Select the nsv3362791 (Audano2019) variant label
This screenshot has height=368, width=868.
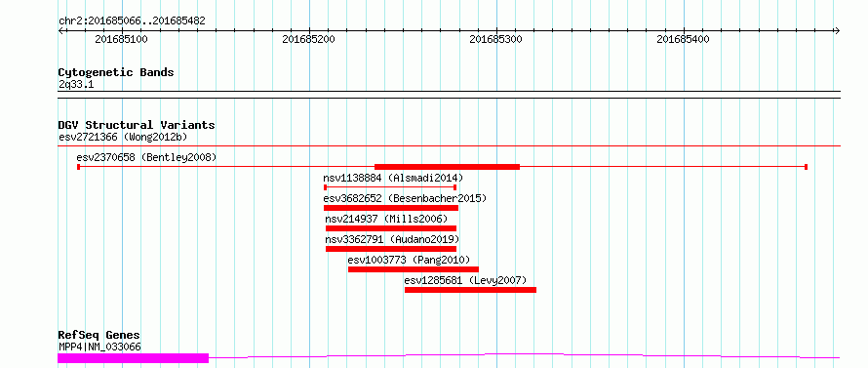(x=392, y=239)
